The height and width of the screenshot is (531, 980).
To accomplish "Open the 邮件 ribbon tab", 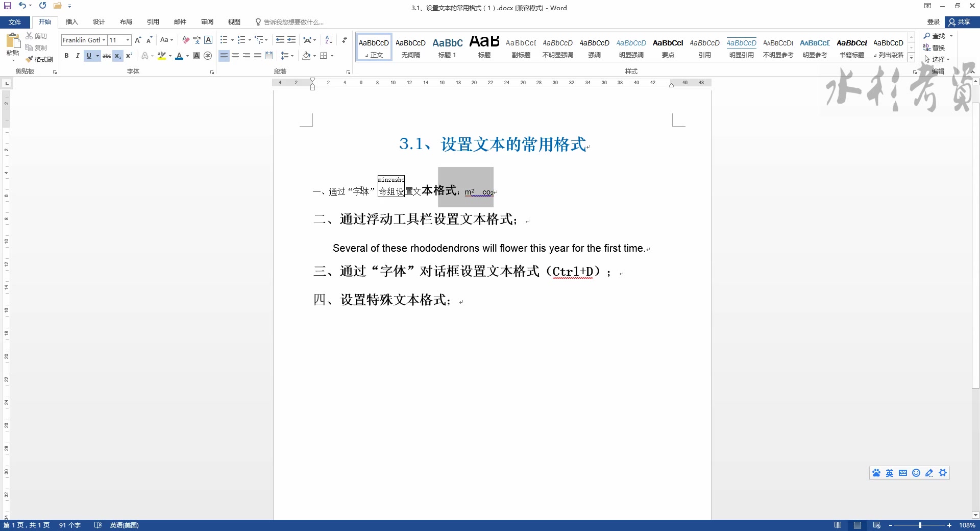I will click(x=180, y=22).
